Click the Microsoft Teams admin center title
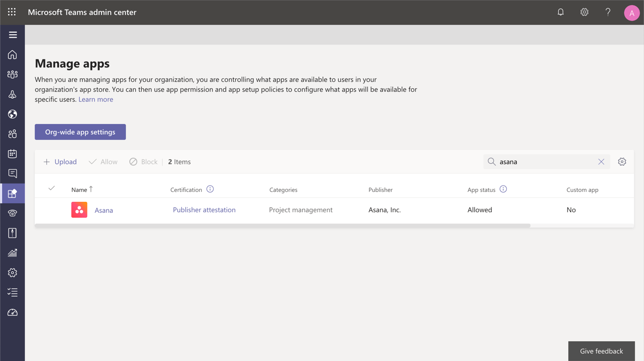The width and height of the screenshot is (644, 361). (x=82, y=12)
